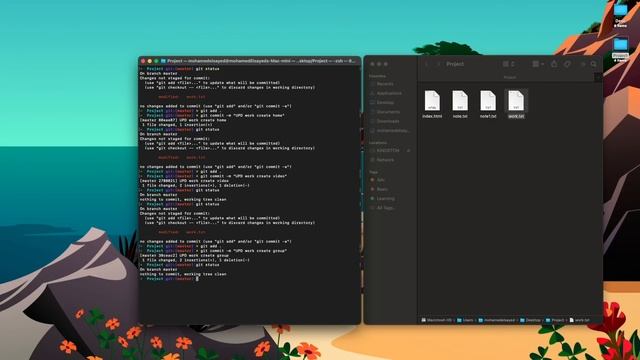
Task: Click Desktop in Finder path bar
Action: (x=530, y=320)
